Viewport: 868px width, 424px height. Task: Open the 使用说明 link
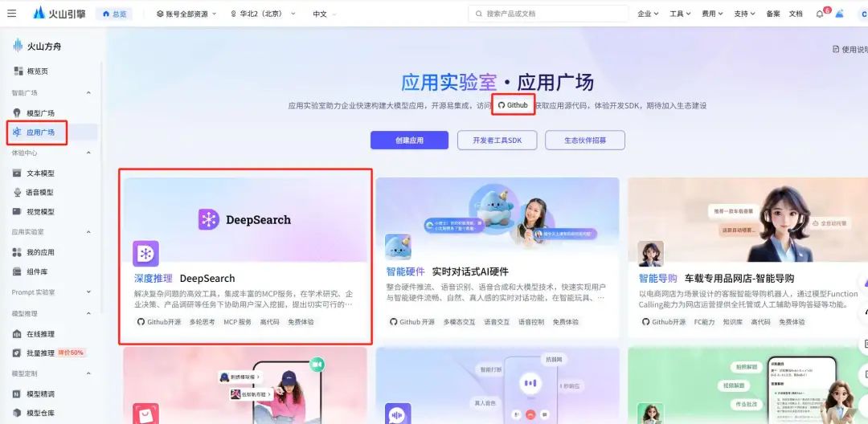850,49
